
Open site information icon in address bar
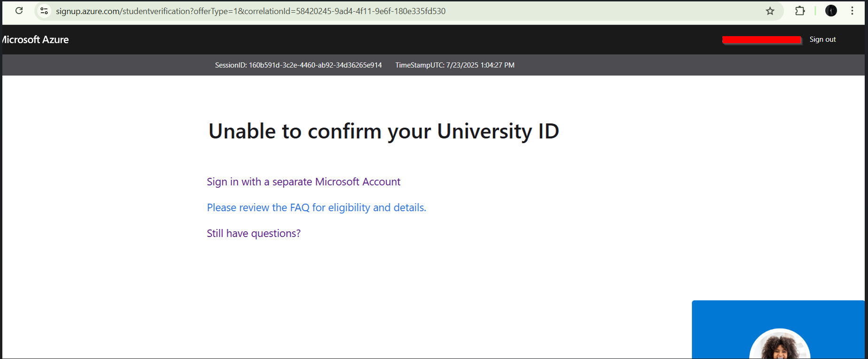44,11
